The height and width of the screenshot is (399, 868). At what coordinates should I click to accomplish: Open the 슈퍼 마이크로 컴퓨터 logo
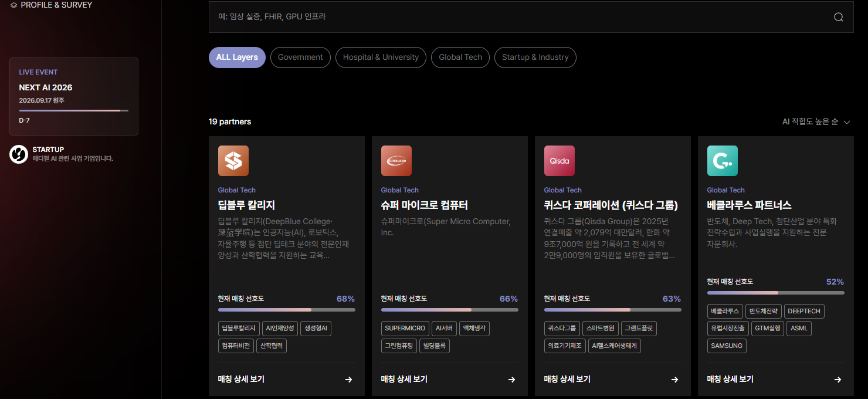coord(396,161)
